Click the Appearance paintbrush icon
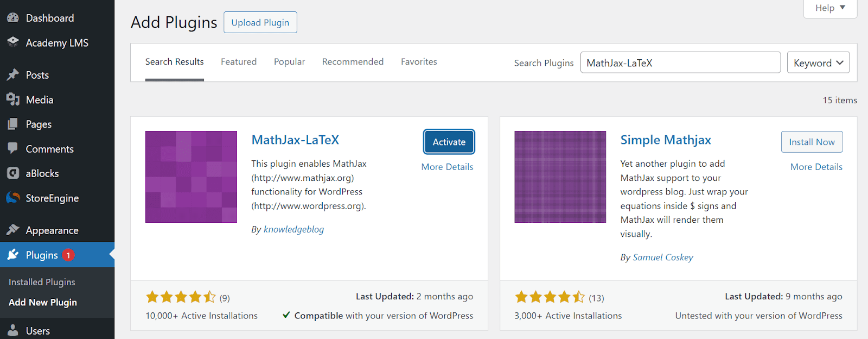The height and width of the screenshot is (339, 868). pos(13,230)
